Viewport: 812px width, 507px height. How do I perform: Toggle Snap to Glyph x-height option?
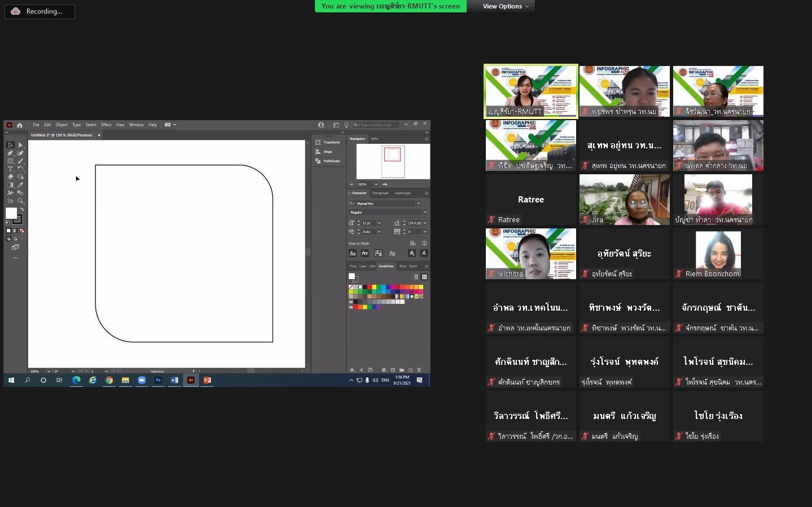pos(365,253)
